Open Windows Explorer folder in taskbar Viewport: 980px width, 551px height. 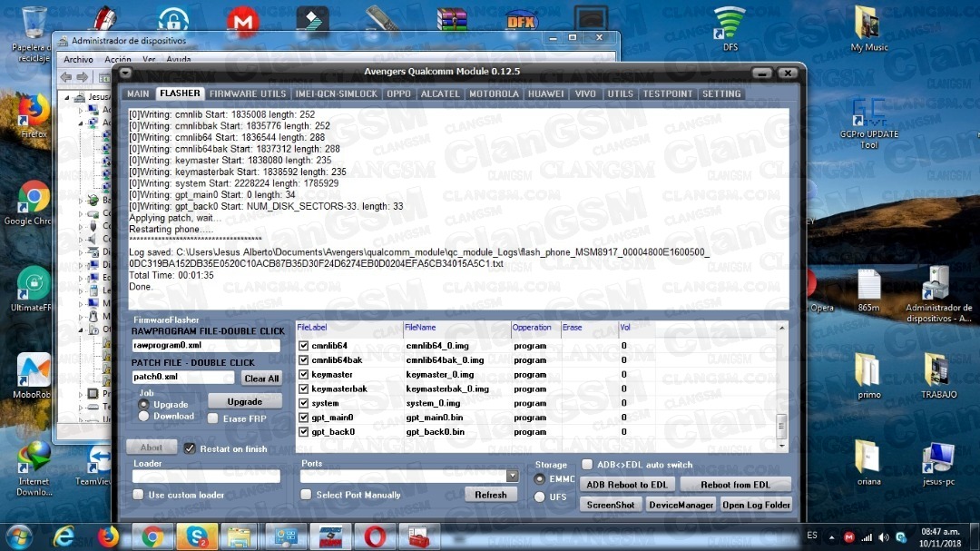240,536
